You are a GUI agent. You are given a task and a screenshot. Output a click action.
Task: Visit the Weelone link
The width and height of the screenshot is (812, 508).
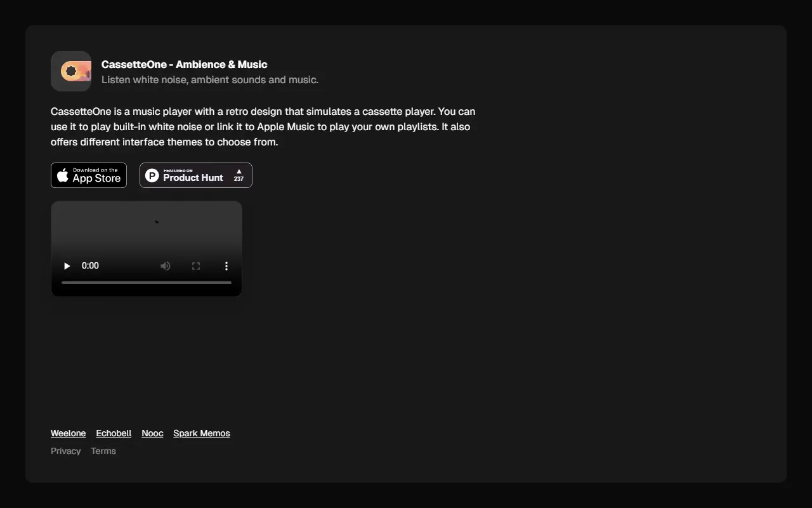pos(69,433)
